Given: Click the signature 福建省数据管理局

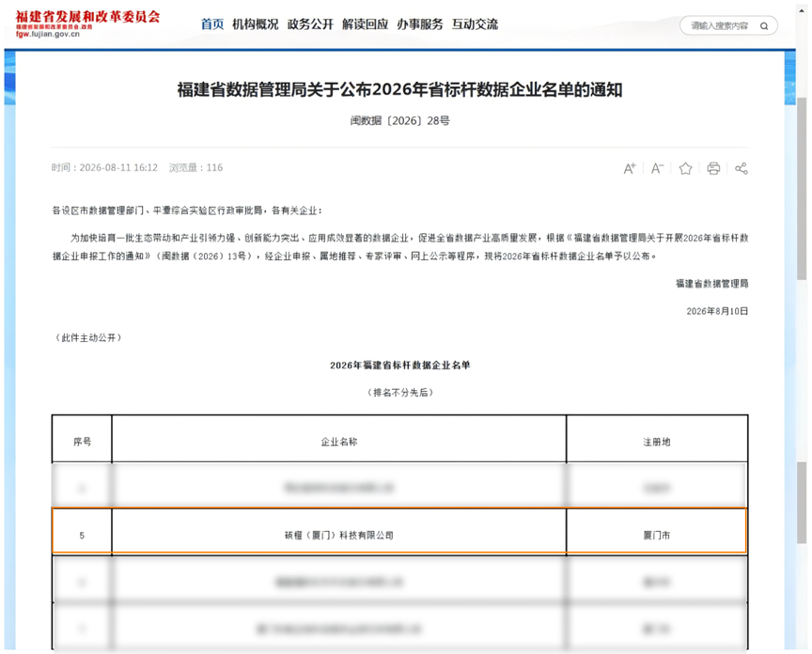Looking at the screenshot, I should 712,283.
